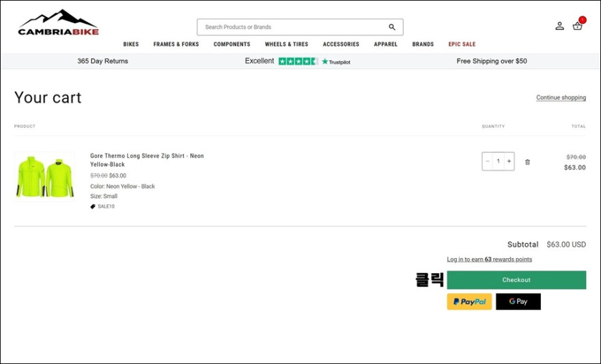Delete the Gore shirt with the trash icon

tap(527, 162)
